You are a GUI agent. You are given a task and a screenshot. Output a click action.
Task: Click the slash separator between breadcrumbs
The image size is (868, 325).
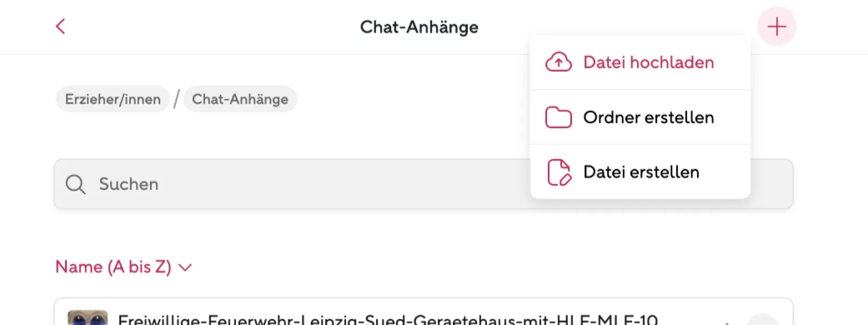tap(177, 99)
